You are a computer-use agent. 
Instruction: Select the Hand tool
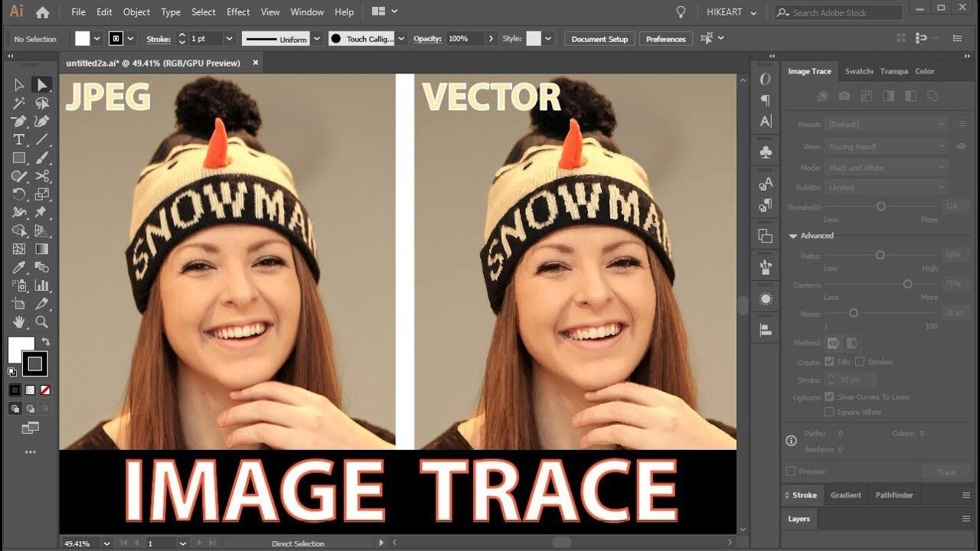(x=18, y=322)
